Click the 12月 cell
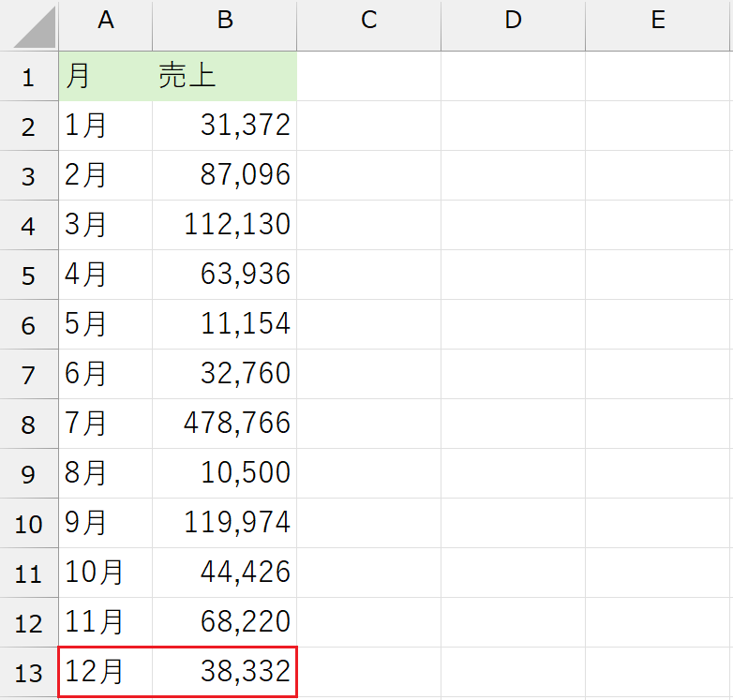 coord(105,672)
